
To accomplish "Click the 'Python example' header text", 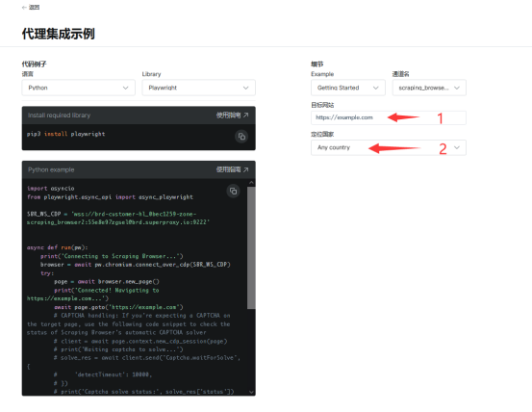I will [x=51, y=169].
